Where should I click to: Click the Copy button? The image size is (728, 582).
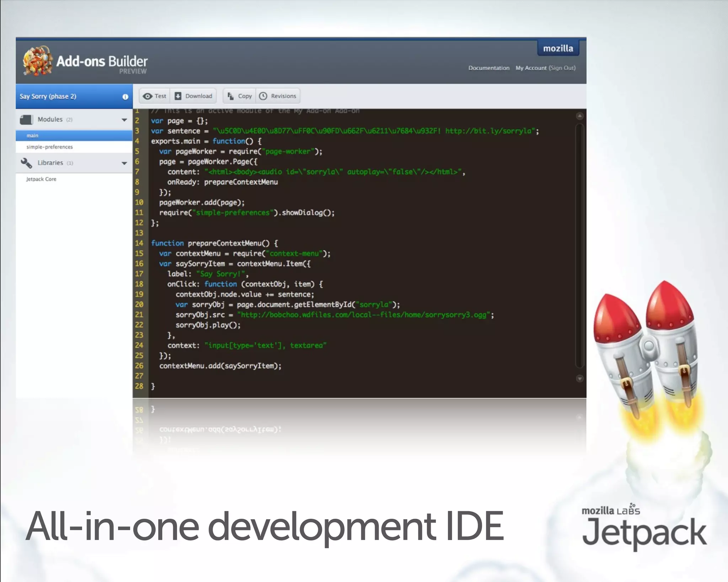(x=239, y=96)
